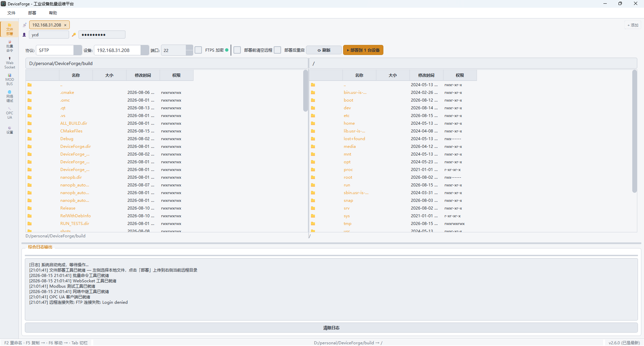Open the WebSocket tool in sidebar
This screenshot has width=644, height=346.
pos(9,63)
